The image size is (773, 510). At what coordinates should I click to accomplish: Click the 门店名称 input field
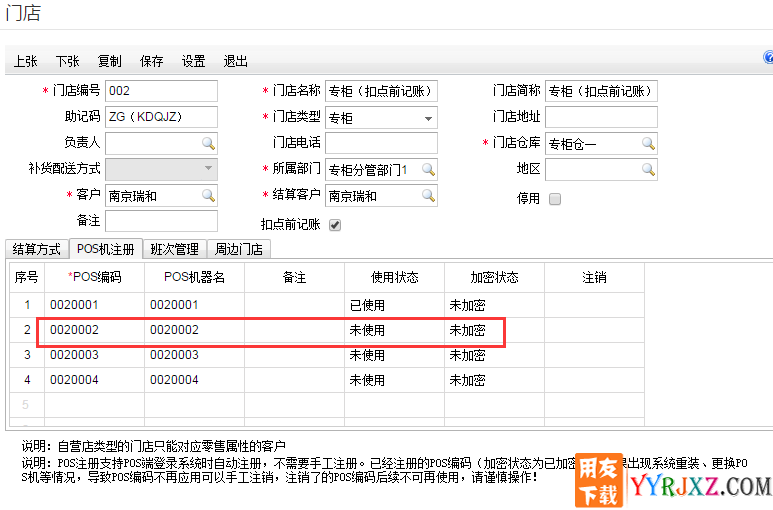pyautogui.click(x=381, y=91)
